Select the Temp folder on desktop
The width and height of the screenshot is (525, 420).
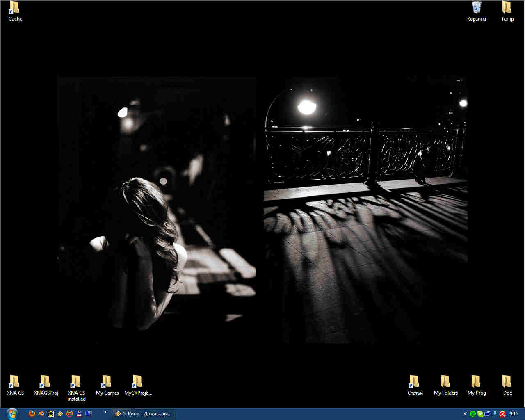(507, 11)
